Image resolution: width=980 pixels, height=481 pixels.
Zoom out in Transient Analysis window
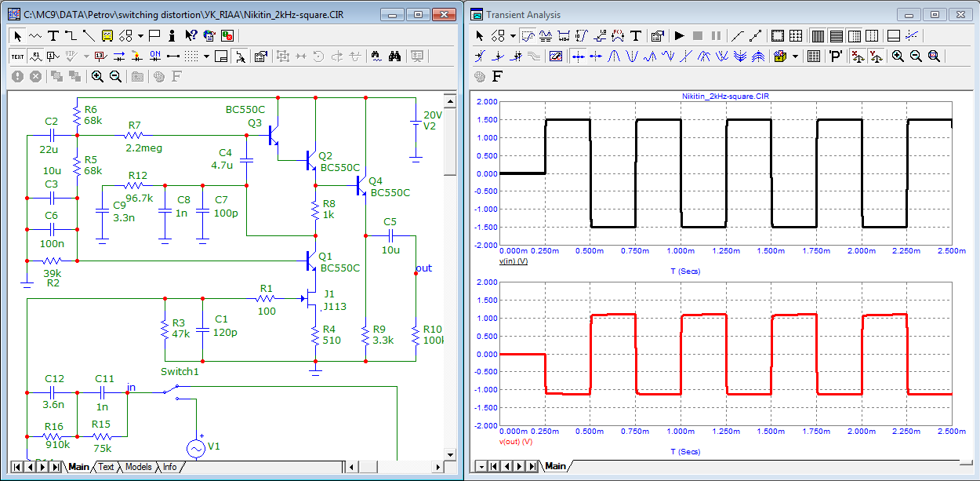(x=916, y=56)
